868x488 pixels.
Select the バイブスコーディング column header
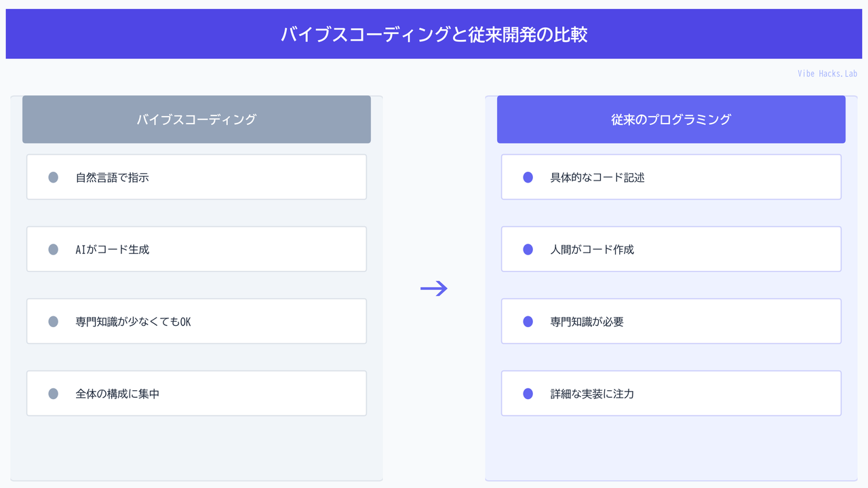[197, 119]
